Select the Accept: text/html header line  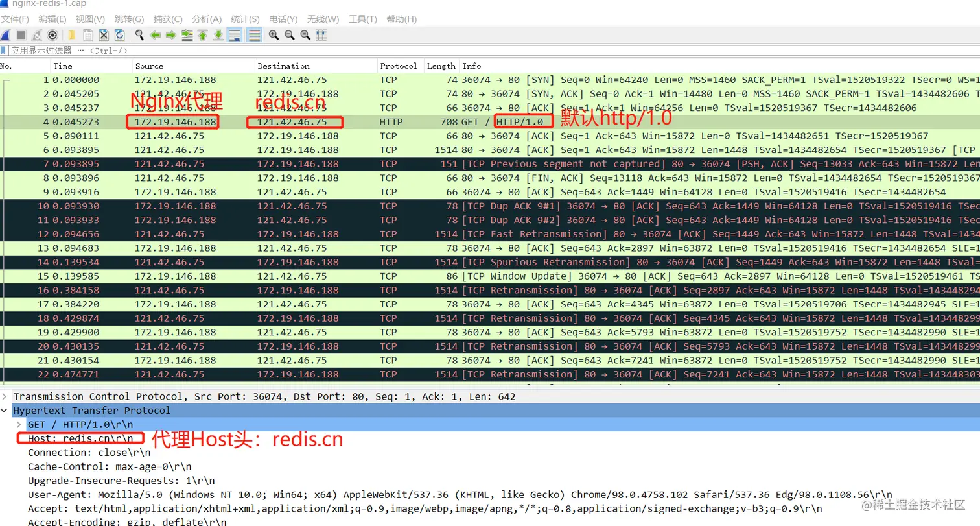425,509
